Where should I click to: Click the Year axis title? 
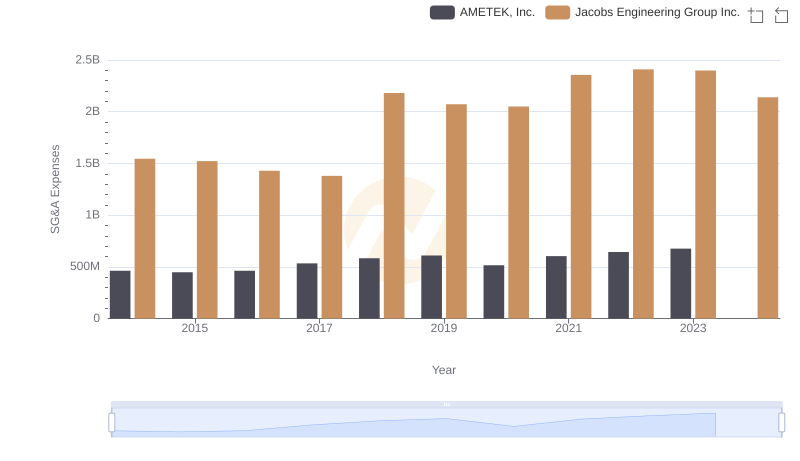444,370
